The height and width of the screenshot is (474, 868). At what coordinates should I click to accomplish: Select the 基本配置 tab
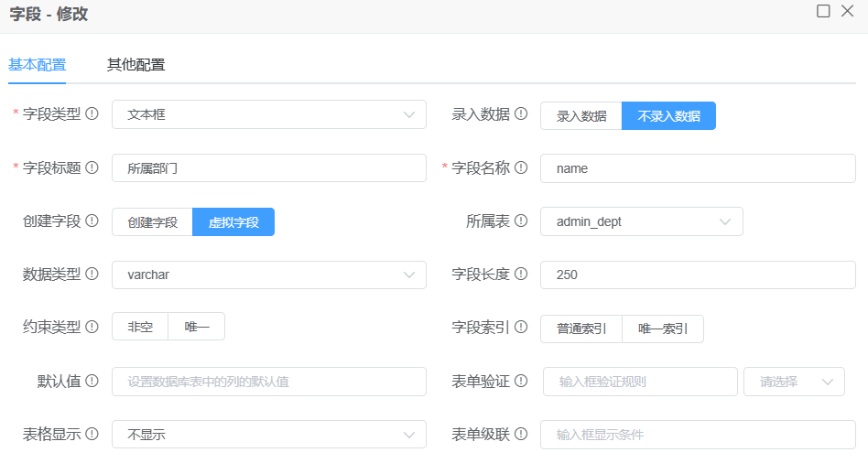pyautogui.click(x=38, y=65)
